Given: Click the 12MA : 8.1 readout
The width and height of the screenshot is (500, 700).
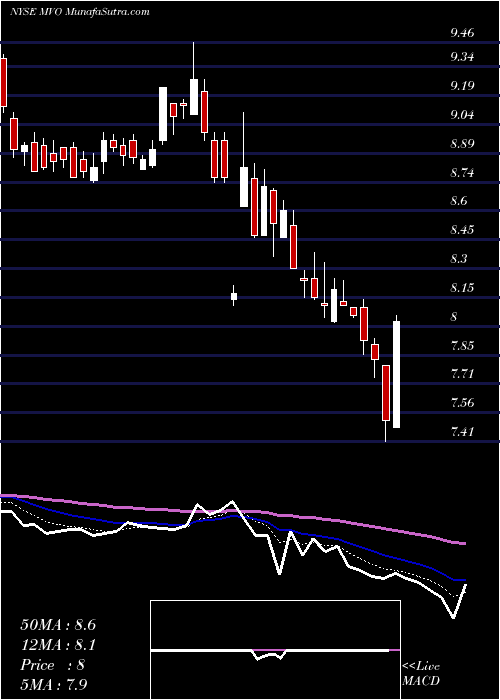Looking at the screenshot, I should 58,645.
